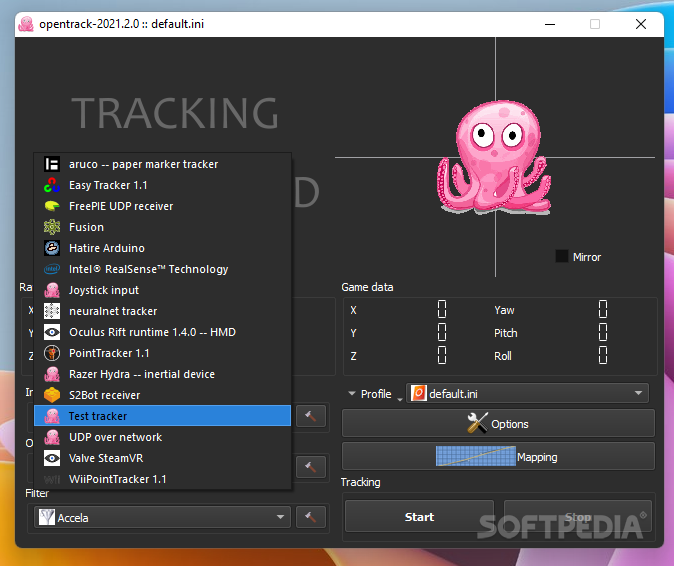
Task: Click the Valve SteamVR eye icon
Action: pyautogui.click(x=52, y=458)
